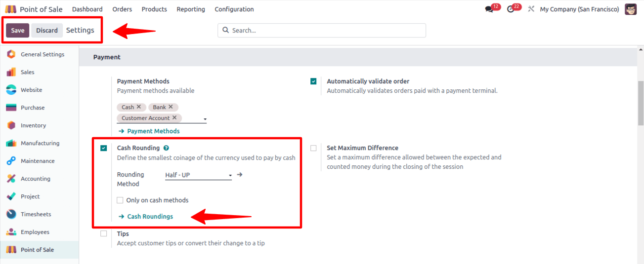The width and height of the screenshot is (644, 264).
Task: Click the Automatically validate order label
Action: (368, 81)
